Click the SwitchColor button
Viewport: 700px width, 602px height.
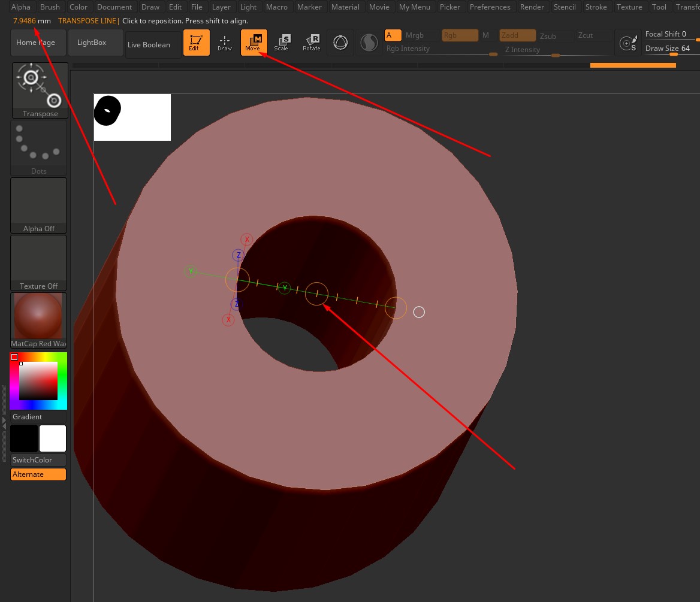pos(38,460)
